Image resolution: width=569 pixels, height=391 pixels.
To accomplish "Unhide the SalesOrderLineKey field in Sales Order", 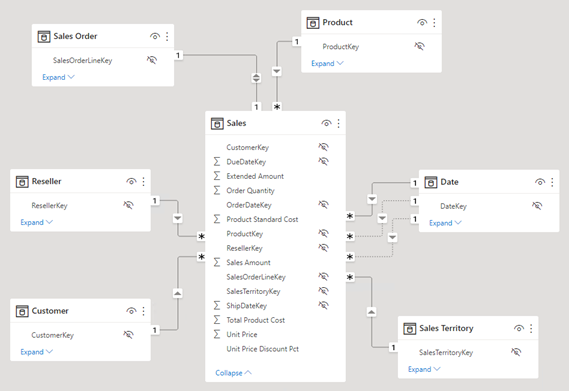I will 152,60.
